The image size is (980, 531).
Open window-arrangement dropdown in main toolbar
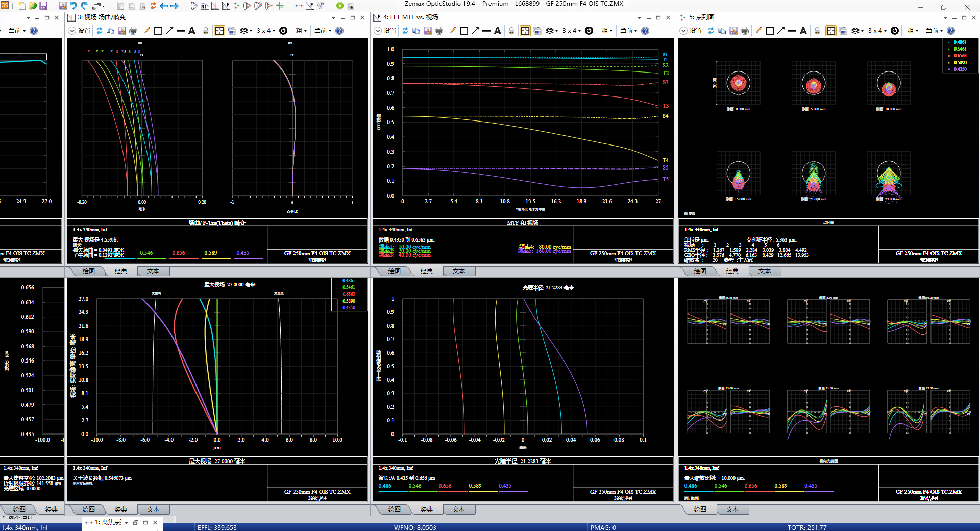click(99, 6)
